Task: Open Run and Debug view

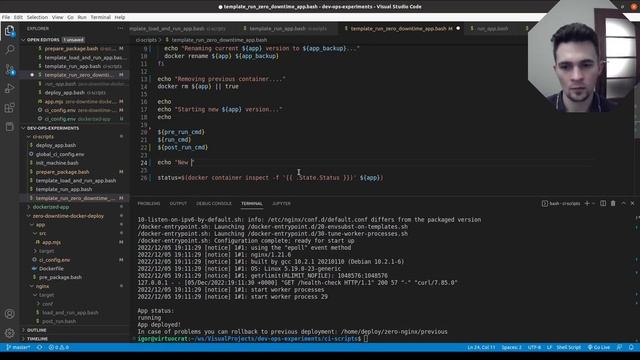Action: pos(9,89)
